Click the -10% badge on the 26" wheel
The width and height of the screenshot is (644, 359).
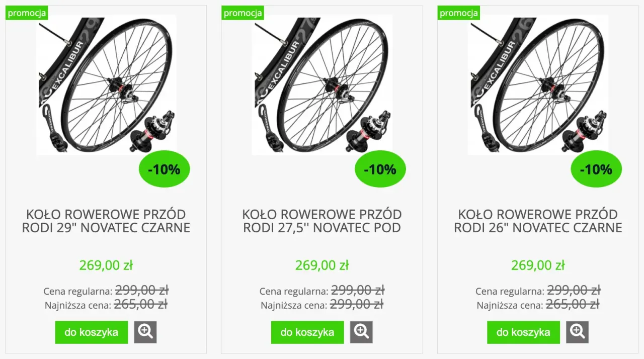(596, 169)
